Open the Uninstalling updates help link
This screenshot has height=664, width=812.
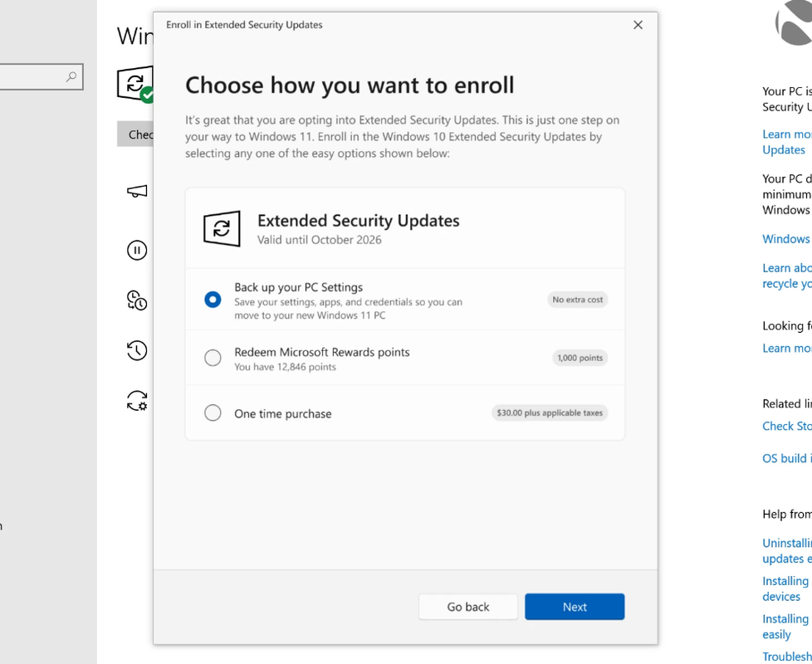pos(786,550)
